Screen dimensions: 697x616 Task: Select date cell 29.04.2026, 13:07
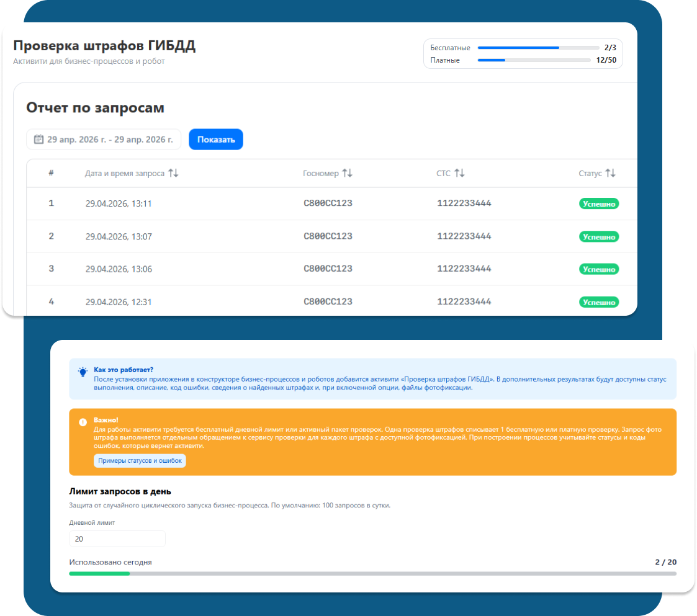(x=119, y=236)
